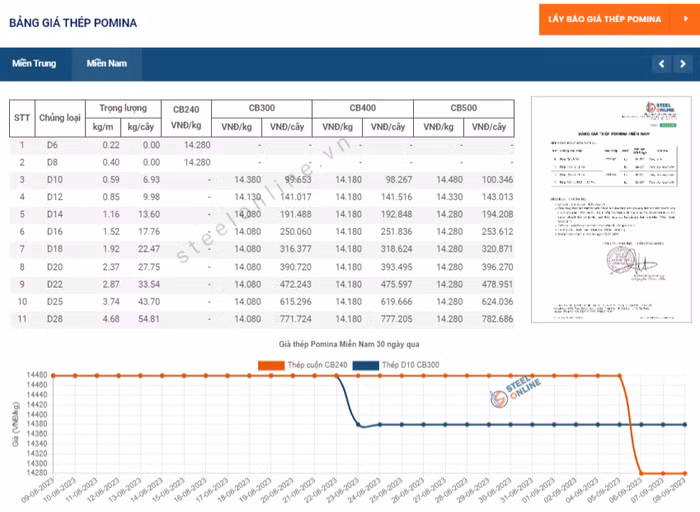Select the D22 row type cell
The image size is (700, 512).
pos(54,284)
